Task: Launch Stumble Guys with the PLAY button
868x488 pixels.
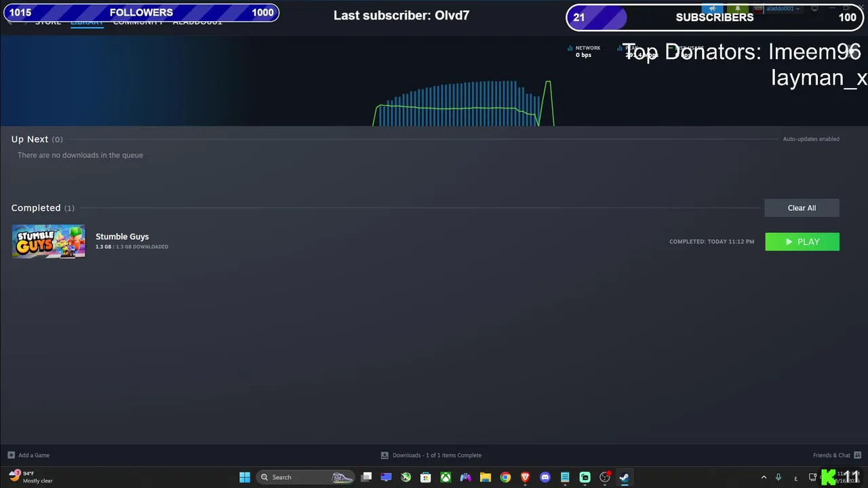Action: click(802, 242)
